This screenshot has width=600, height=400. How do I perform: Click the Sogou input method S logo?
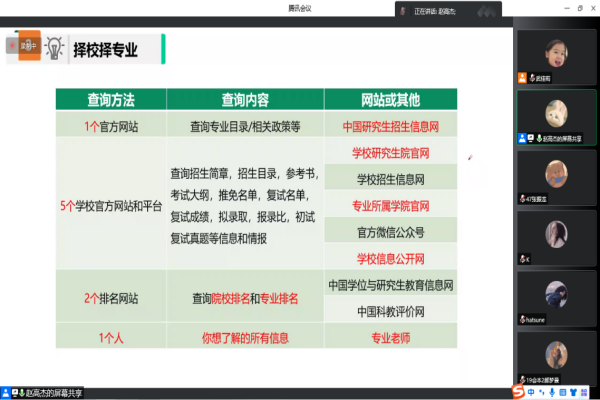[517, 392]
